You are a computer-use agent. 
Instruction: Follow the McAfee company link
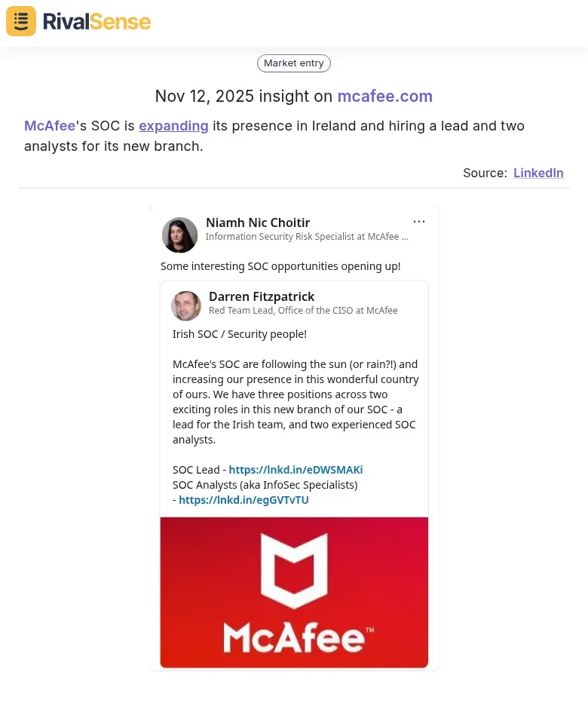49,125
